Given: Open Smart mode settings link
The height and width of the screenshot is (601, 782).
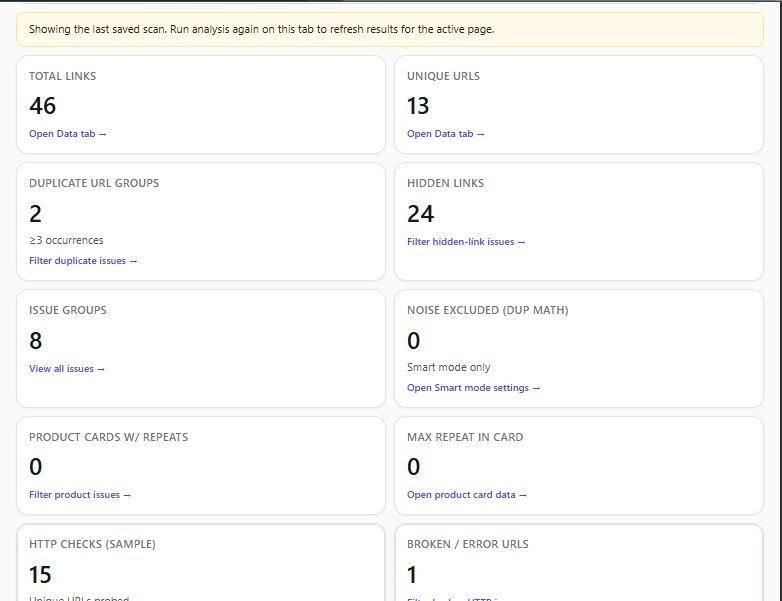Looking at the screenshot, I should (473, 388).
